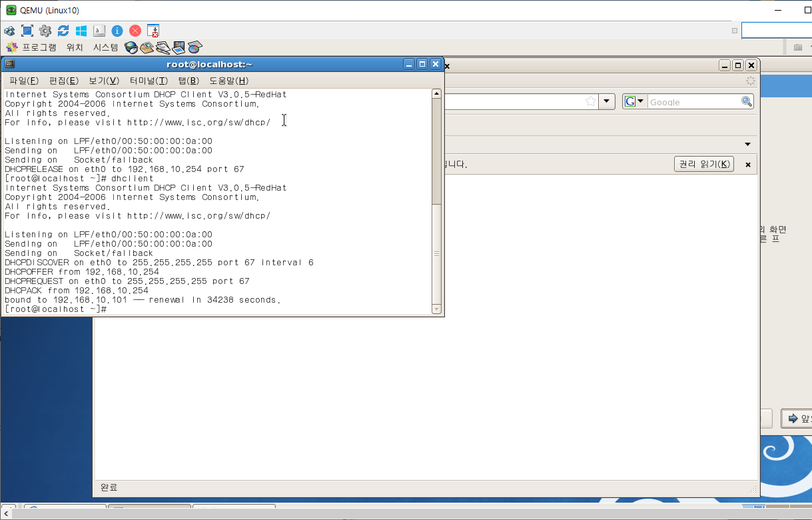Click browser status bar '완료' text
812x520 pixels.
point(109,487)
